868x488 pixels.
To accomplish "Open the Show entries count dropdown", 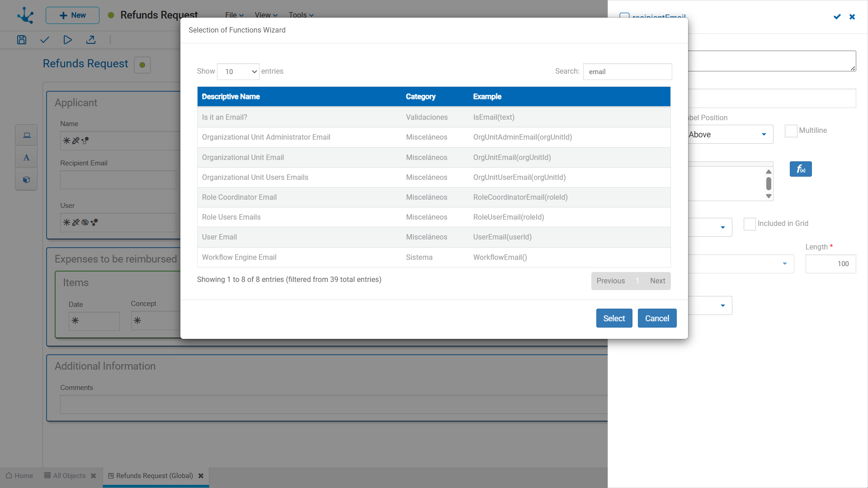I will [238, 71].
